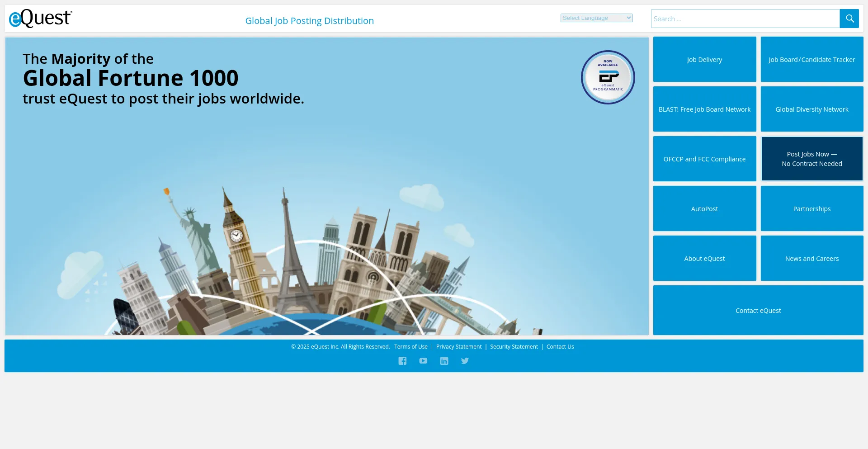Viewport: 868px width, 449px height.
Task: Open Job Board/Candidate Tracker tile
Action: (x=812, y=59)
